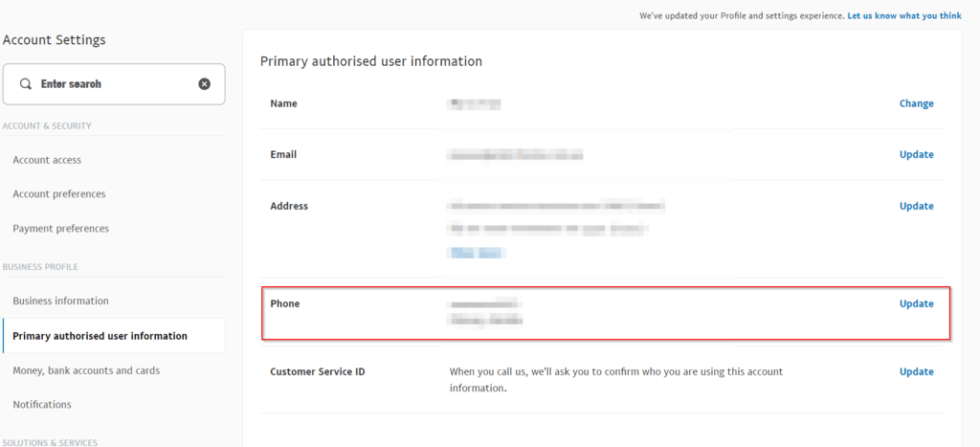Screen dimensions: 980x447
Task: Click the 'ACCOUNT & SECURITY' section header
Action: coord(47,125)
